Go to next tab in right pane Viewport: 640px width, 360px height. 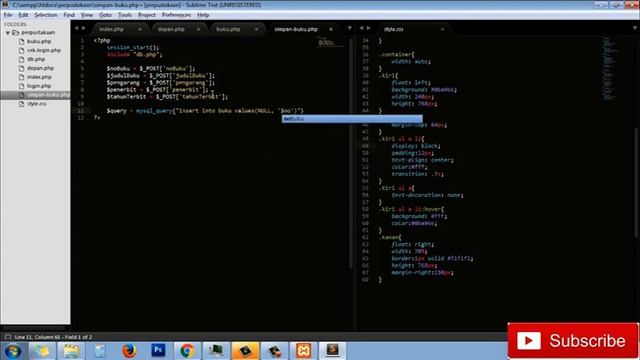(x=369, y=28)
